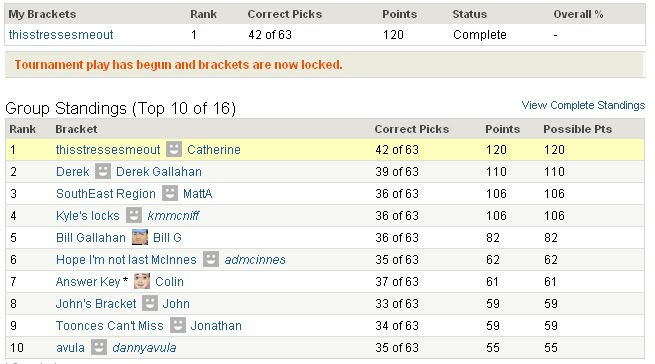The width and height of the screenshot is (655, 364).
Task: Open View Complete Standings link
Action: (583, 105)
